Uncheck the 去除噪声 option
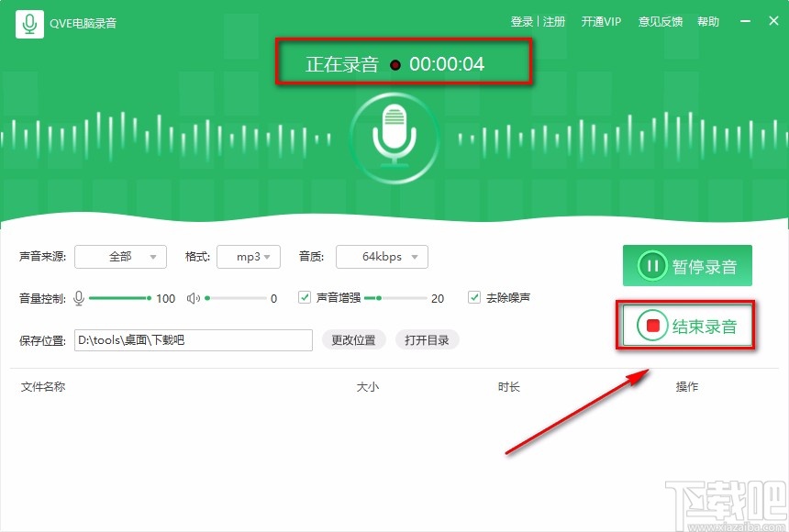Screen dimensions: 789x532 tap(473, 297)
